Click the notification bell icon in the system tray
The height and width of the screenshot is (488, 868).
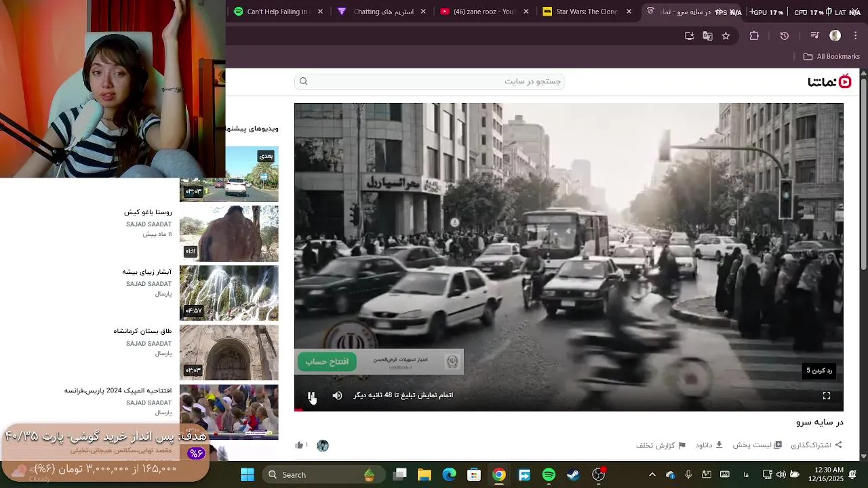pyautogui.click(x=853, y=474)
